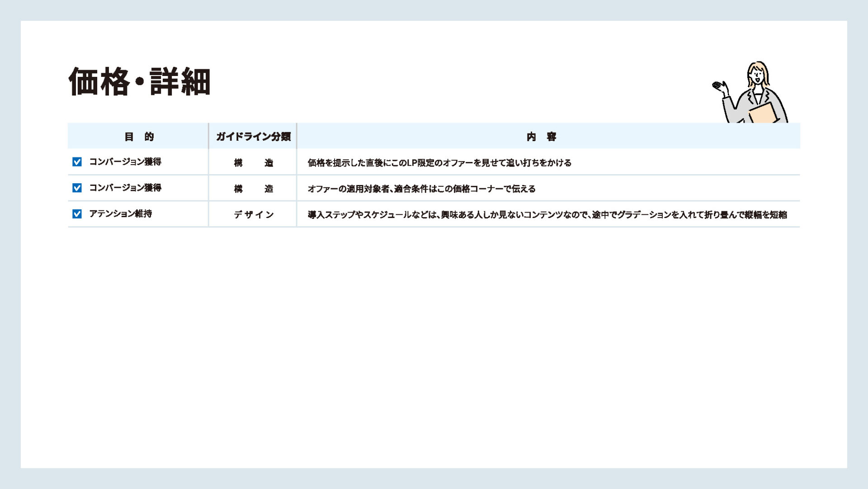This screenshot has height=489, width=868.
Task: Click the 目的 column header
Action: coord(139,137)
